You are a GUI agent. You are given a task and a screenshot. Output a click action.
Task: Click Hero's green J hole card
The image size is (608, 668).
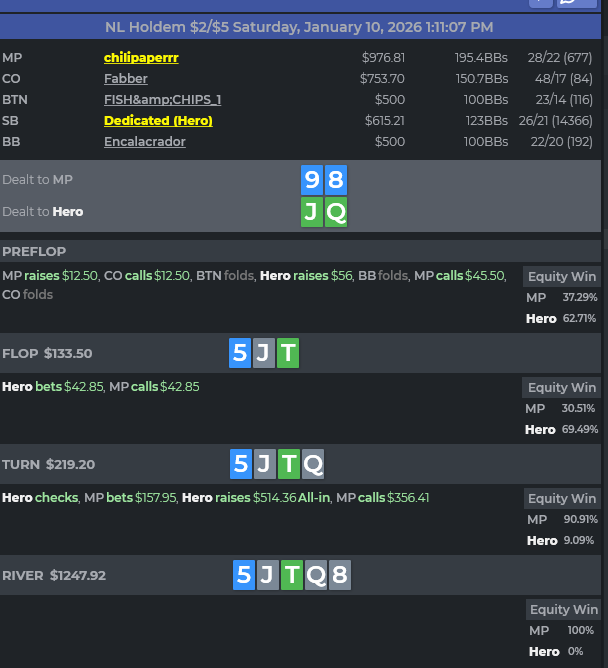(x=312, y=212)
